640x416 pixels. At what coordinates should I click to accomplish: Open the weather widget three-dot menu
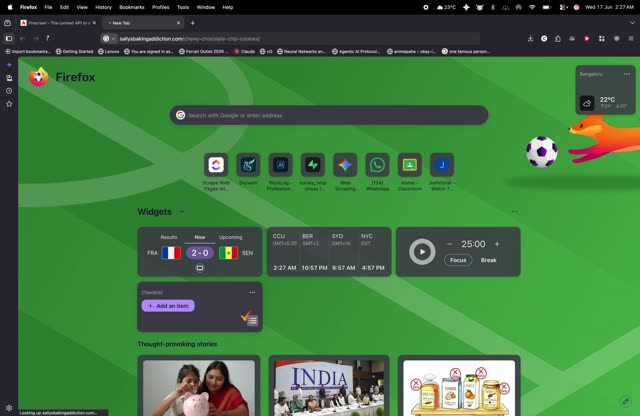coord(627,74)
